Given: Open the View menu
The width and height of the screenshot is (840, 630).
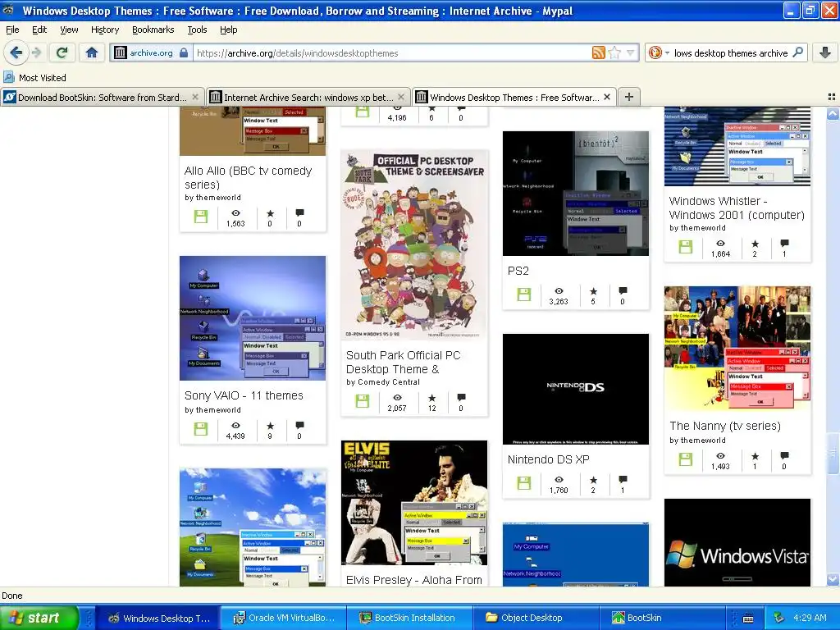Looking at the screenshot, I should tap(69, 30).
